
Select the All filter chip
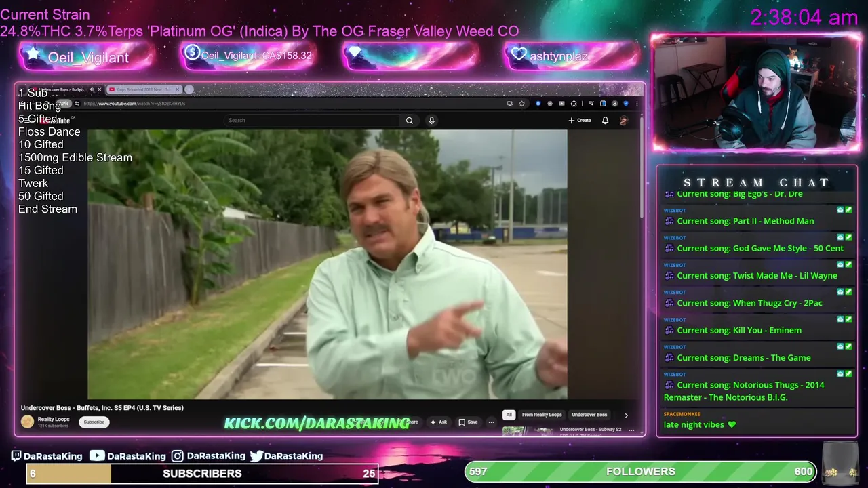click(509, 415)
